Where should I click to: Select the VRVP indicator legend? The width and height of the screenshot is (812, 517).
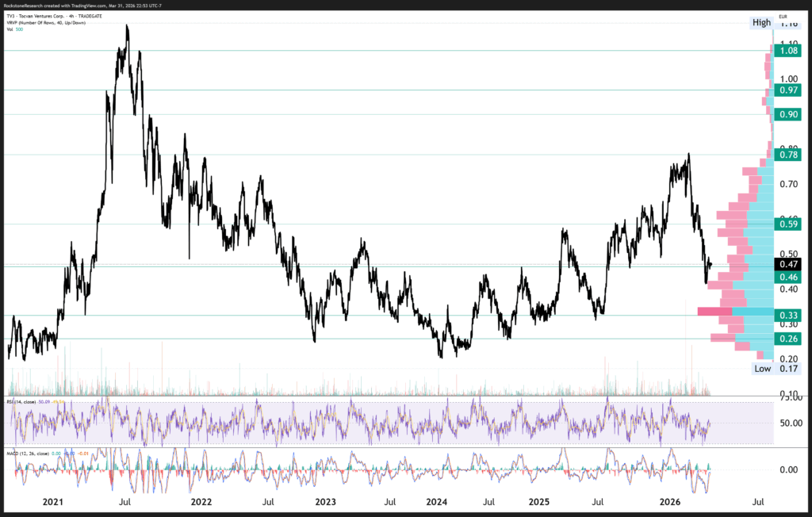(49, 22)
